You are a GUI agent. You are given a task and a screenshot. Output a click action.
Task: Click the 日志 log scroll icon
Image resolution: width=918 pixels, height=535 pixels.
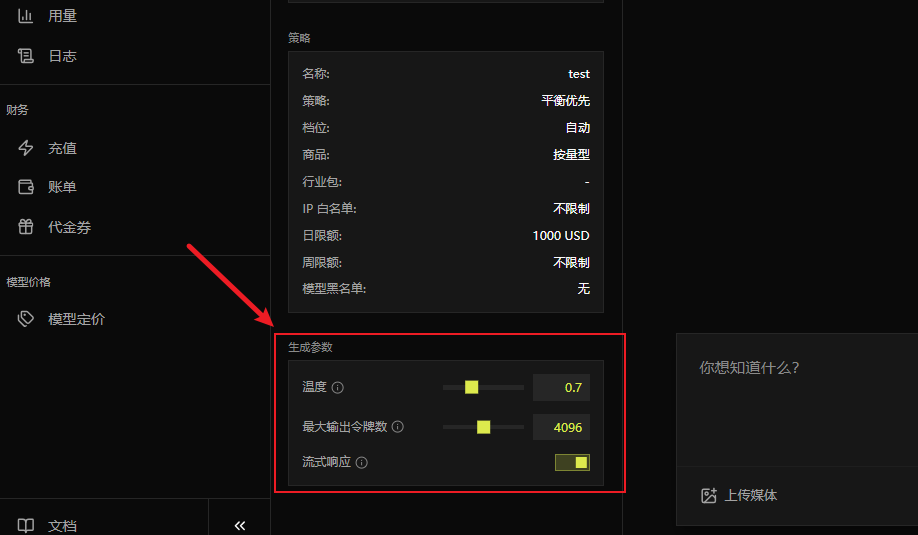point(25,56)
